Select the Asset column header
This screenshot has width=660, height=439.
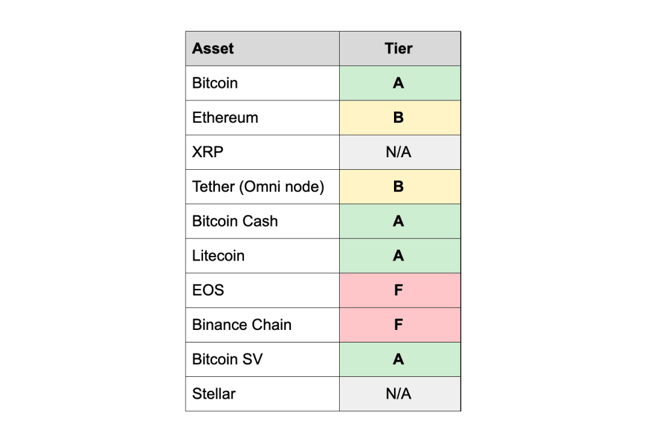pyautogui.click(x=262, y=48)
